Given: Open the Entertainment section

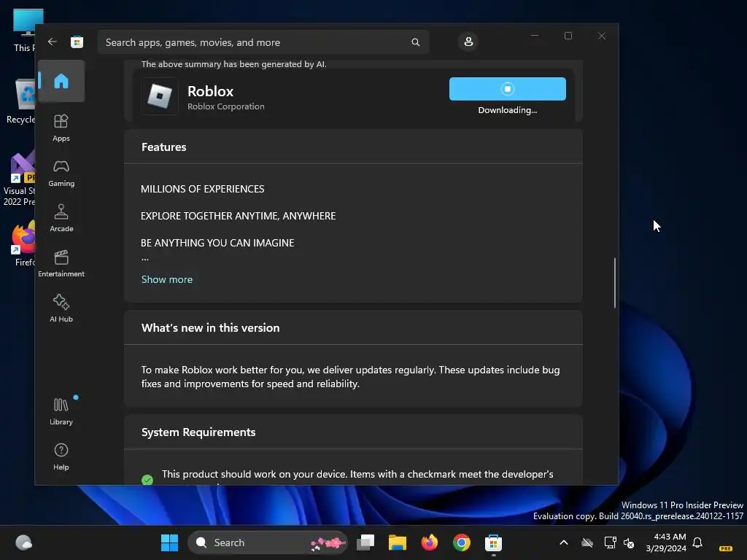Looking at the screenshot, I should [x=61, y=264].
